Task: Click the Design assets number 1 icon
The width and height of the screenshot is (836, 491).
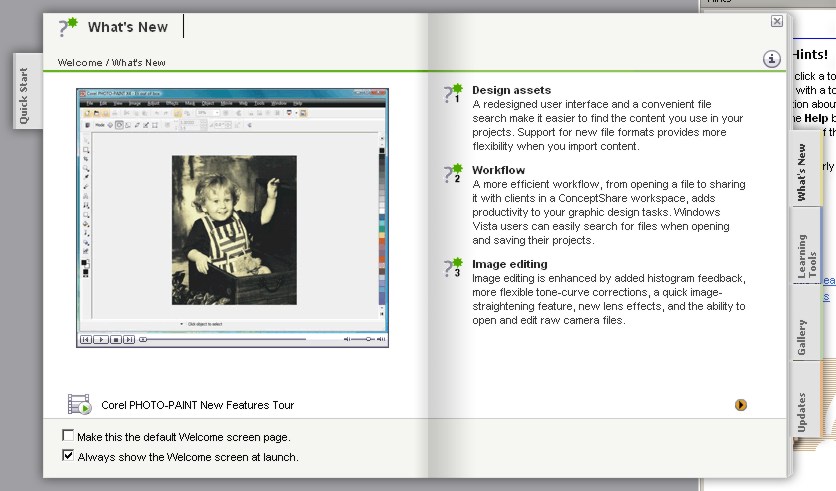Action: pos(453,93)
